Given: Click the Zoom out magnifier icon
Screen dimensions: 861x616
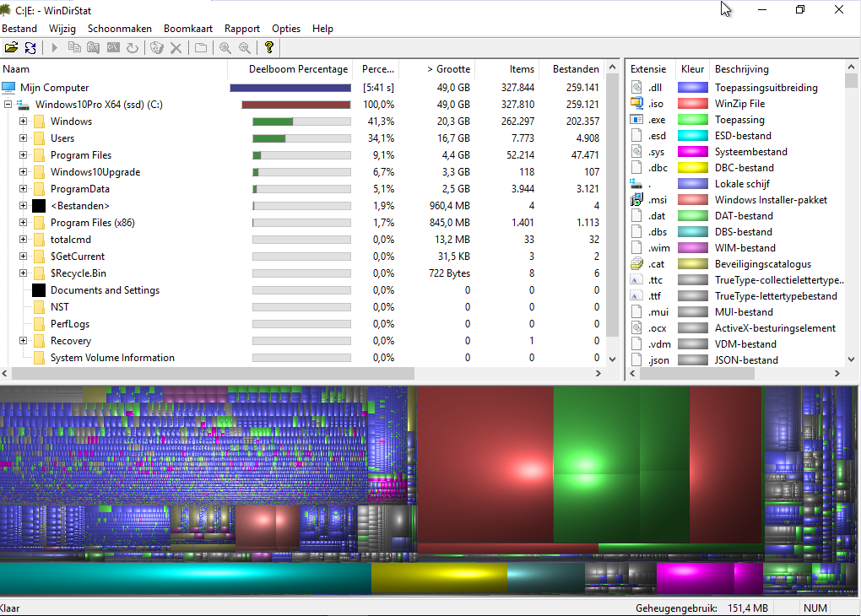Looking at the screenshot, I should click(x=245, y=48).
